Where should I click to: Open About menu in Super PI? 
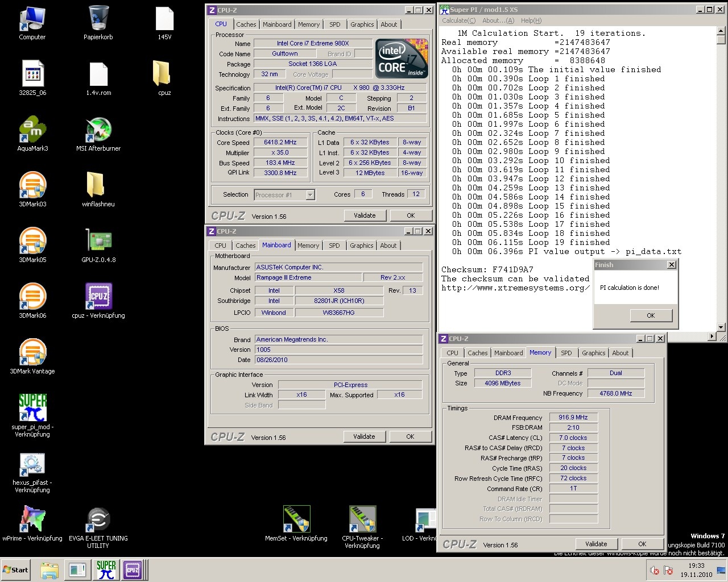tap(498, 20)
